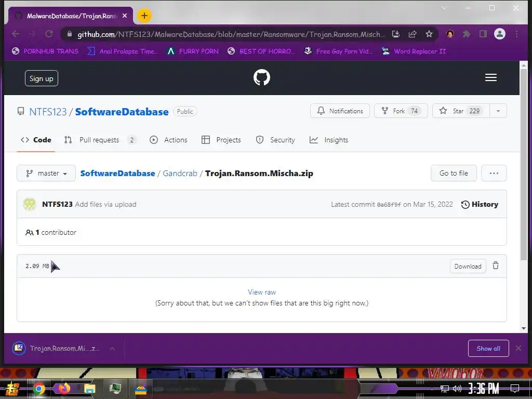532x399 pixels.
Task: Delete this file with the trash icon
Action: tap(495, 265)
